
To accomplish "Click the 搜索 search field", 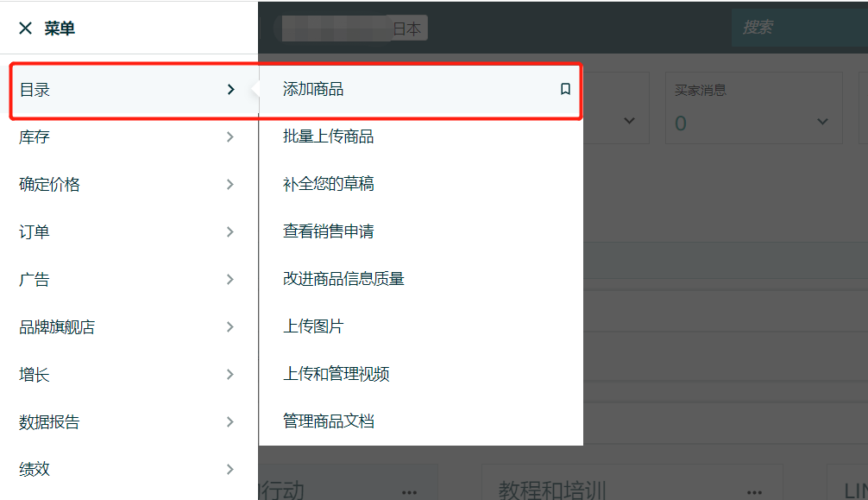I will click(759, 27).
